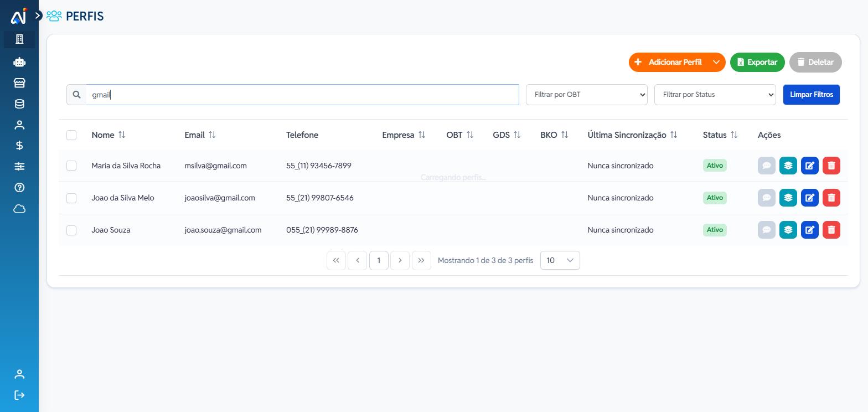The image size is (868, 412).
Task: Open the building (company) sidebar icon
Action: point(19,39)
